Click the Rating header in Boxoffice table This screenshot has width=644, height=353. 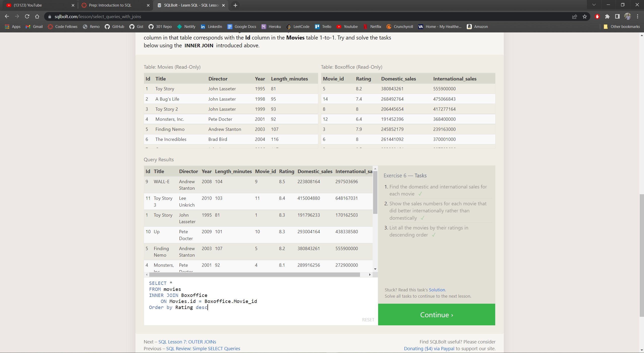point(363,79)
